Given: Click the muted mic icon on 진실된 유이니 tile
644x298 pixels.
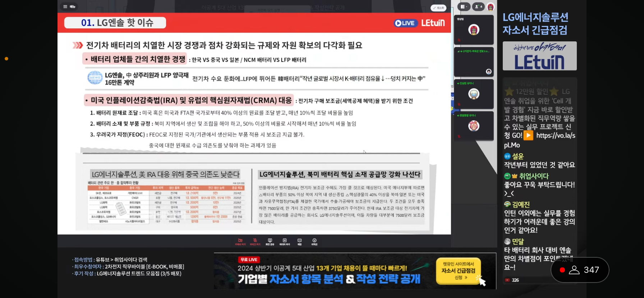Looking at the screenshot, I should 459,104.
